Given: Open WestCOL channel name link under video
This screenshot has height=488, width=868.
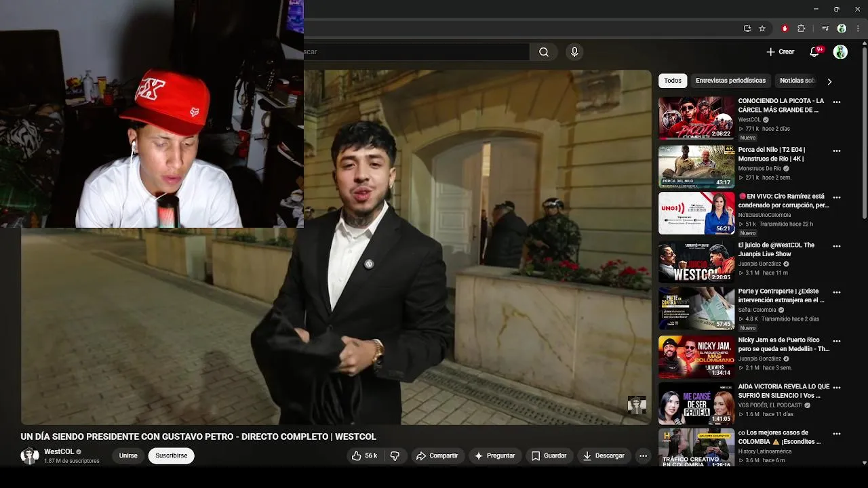Looking at the screenshot, I should (59, 451).
